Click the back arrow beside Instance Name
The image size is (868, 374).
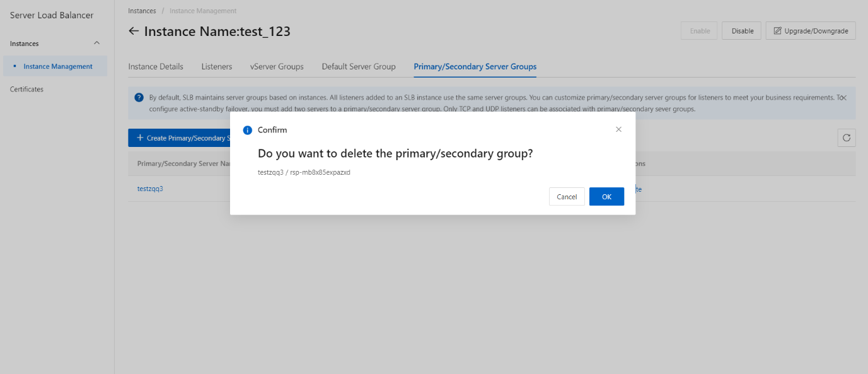pyautogui.click(x=134, y=31)
